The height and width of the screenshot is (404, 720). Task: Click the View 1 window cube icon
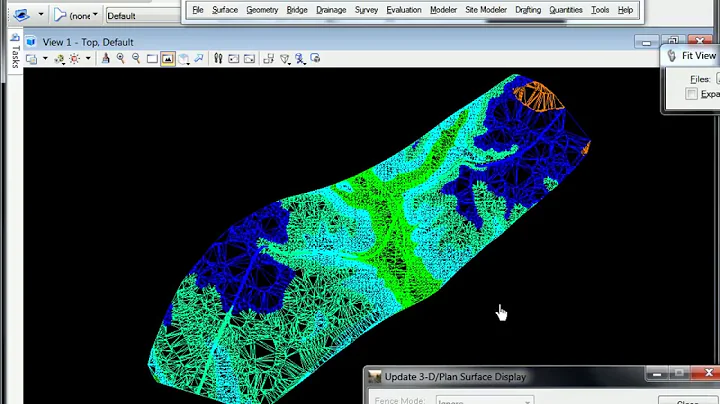[31, 42]
